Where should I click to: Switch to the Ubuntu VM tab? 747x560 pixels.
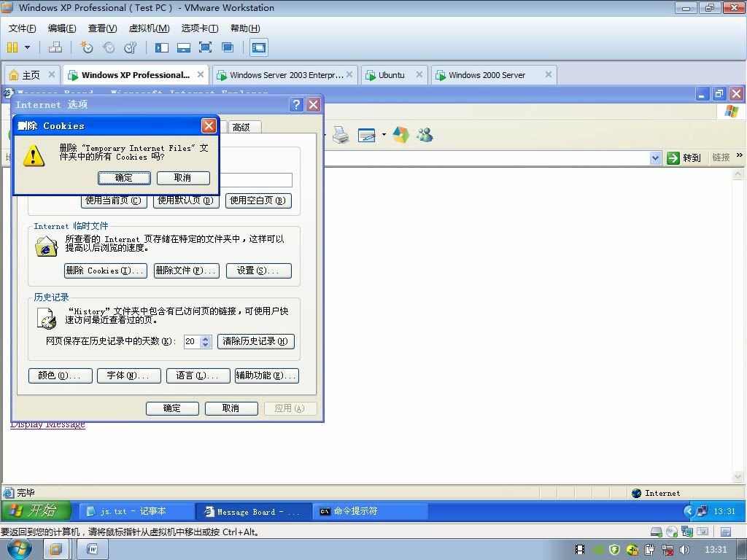point(391,75)
